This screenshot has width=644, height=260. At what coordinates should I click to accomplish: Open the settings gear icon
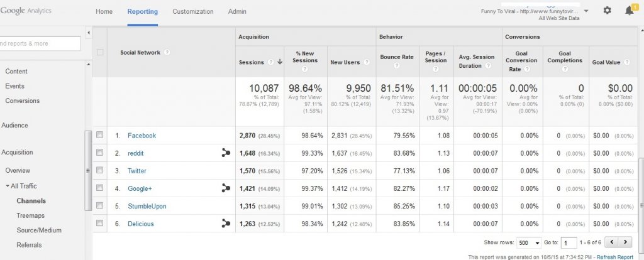click(x=607, y=11)
